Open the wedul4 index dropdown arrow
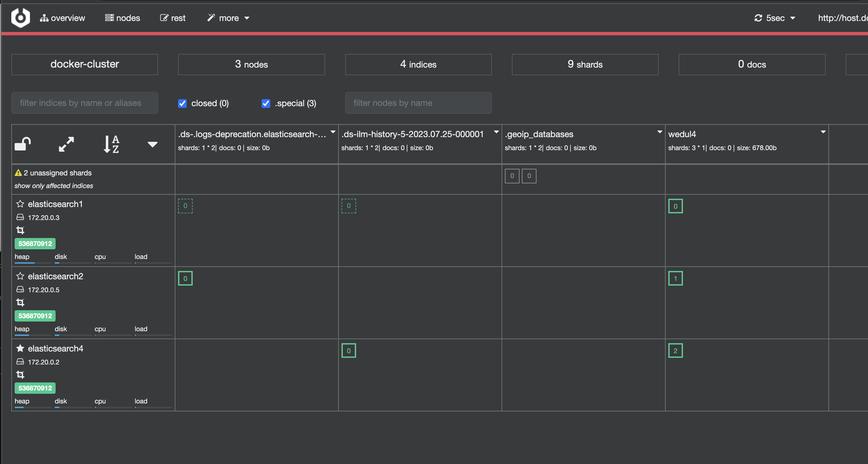 [x=823, y=132]
